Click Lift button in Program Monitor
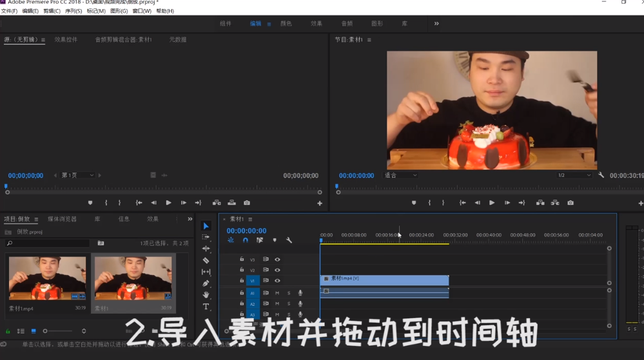644x360 pixels. (540, 203)
